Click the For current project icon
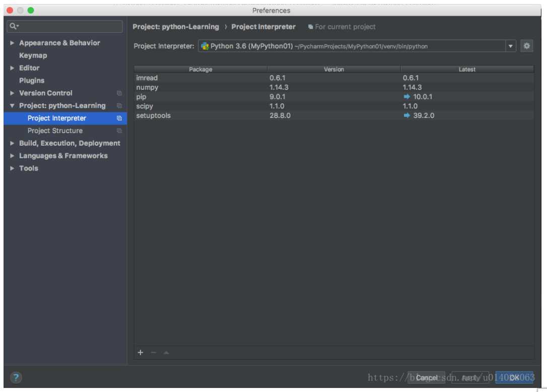 click(310, 27)
